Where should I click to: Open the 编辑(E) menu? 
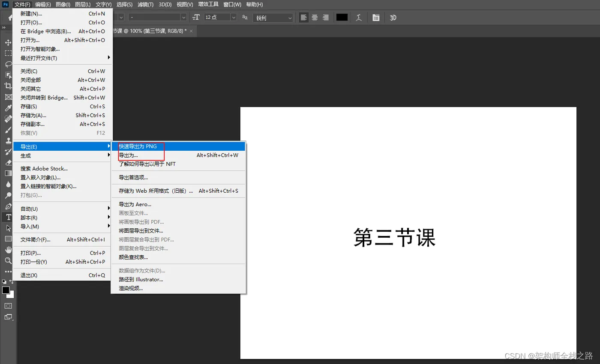43,4
